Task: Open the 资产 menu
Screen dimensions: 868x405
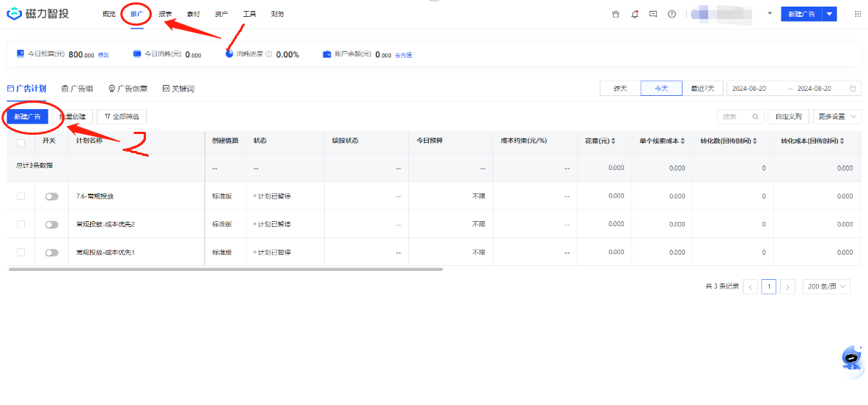Action: [221, 15]
